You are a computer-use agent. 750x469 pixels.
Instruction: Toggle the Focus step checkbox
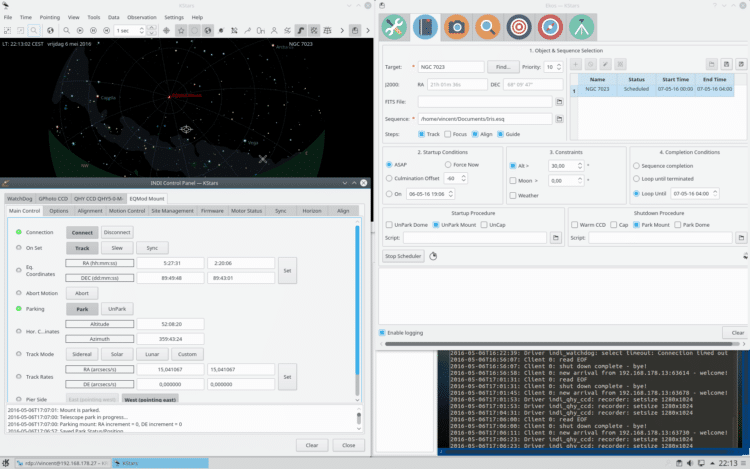click(x=448, y=134)
